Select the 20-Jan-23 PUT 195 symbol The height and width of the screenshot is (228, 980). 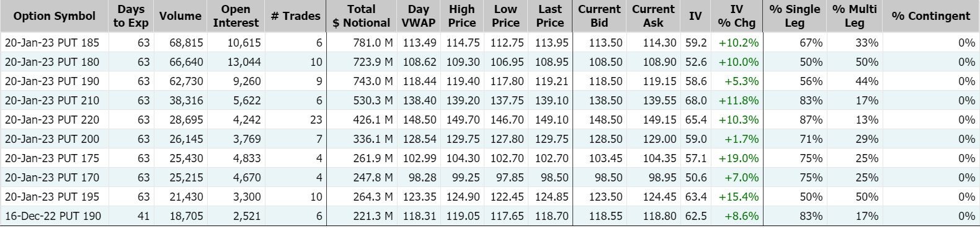tap(52, 197)
